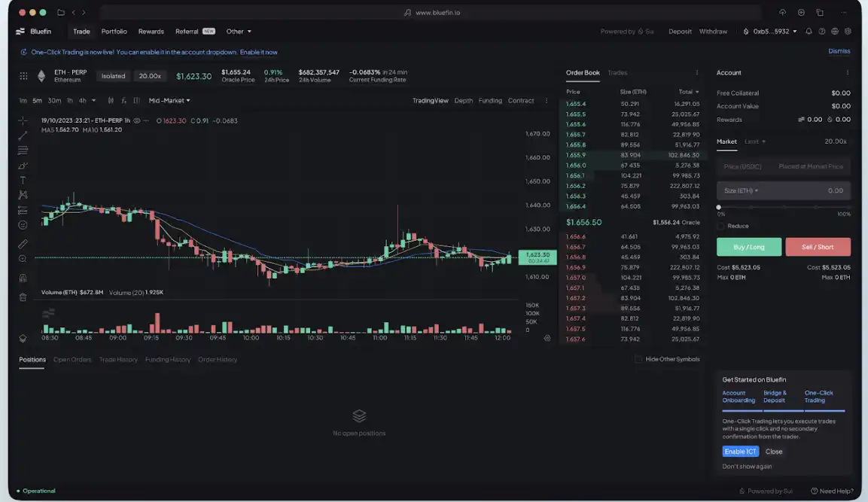Viewport: 868px width, 502px height.
Task: Select the crosshair cursor tool
Action: pyautogui.click(x=23, y=120)
